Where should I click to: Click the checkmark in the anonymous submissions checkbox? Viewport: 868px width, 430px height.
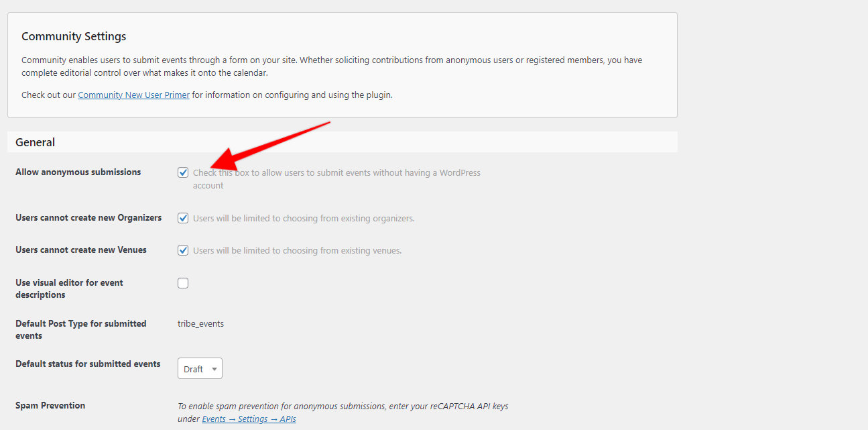183,172
